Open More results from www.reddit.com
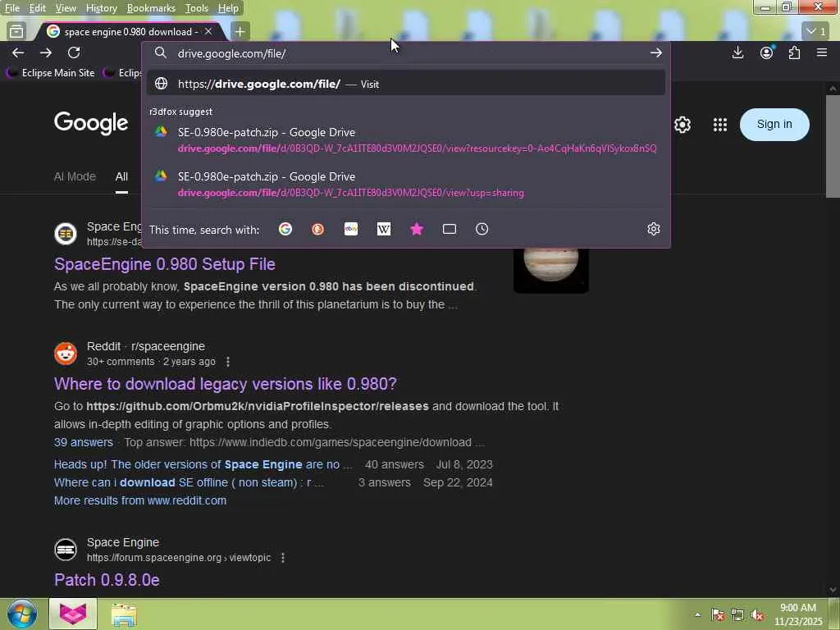Viewport: 840px width, 630px height. tap(139, 500)
